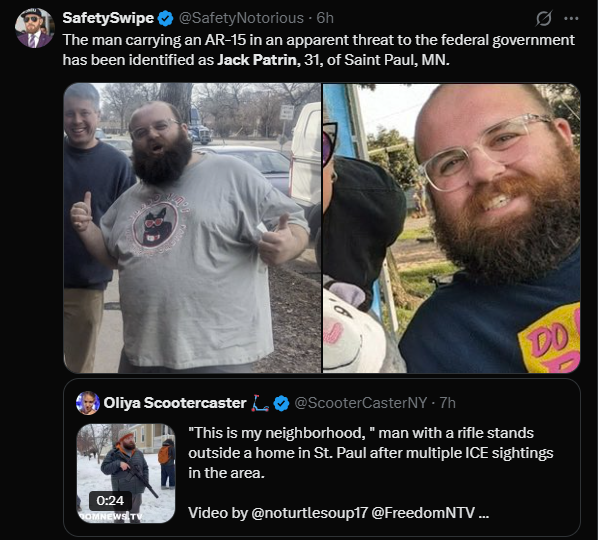Image resolution: width=598 pixels, height=540 pixels.
Task: Open the @ScooterCasterNY handle
Action: [x=360, y=403]
